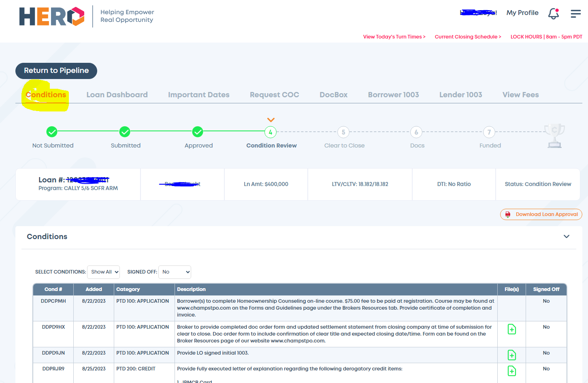Open the DocBox tab

point(334,94)
